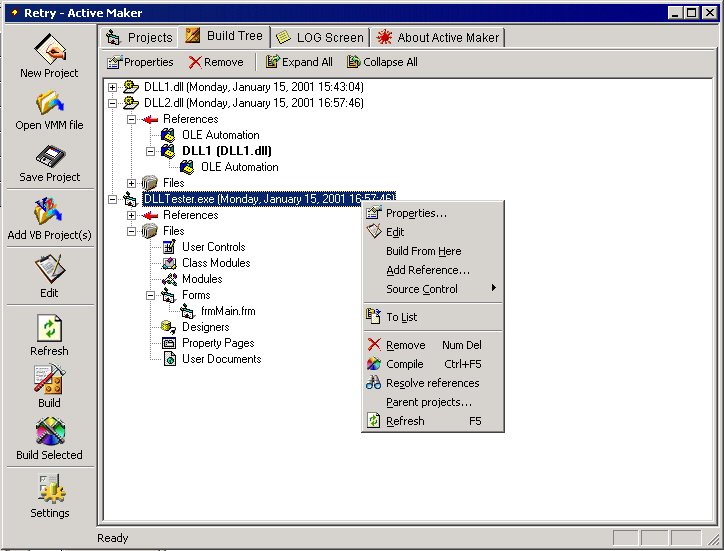This screenshot has width=724, height=551.
Task: Click the New Project icon in sidebar
Action: click(x=49, y=50)
